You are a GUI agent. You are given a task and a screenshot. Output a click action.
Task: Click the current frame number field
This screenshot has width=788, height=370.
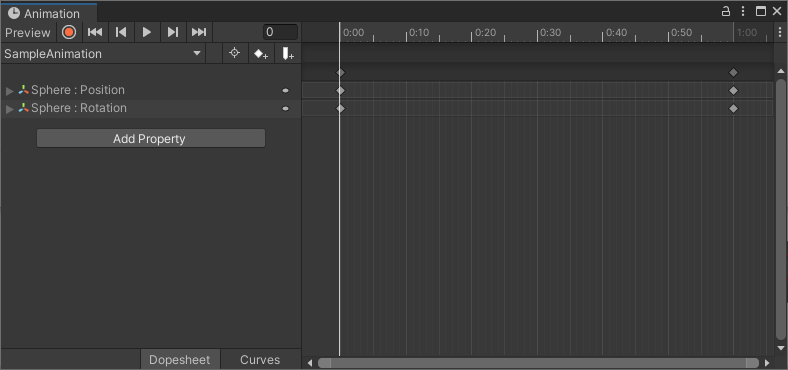pos(280,32)
